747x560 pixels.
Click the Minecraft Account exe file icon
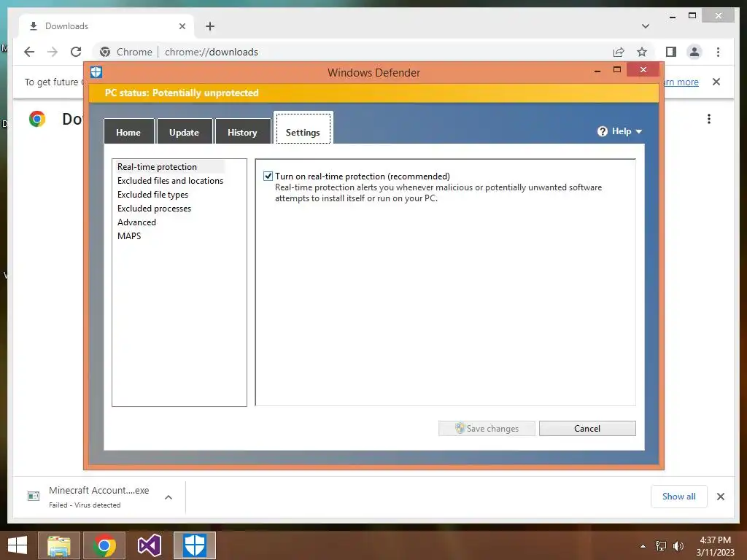coord(34,496)
